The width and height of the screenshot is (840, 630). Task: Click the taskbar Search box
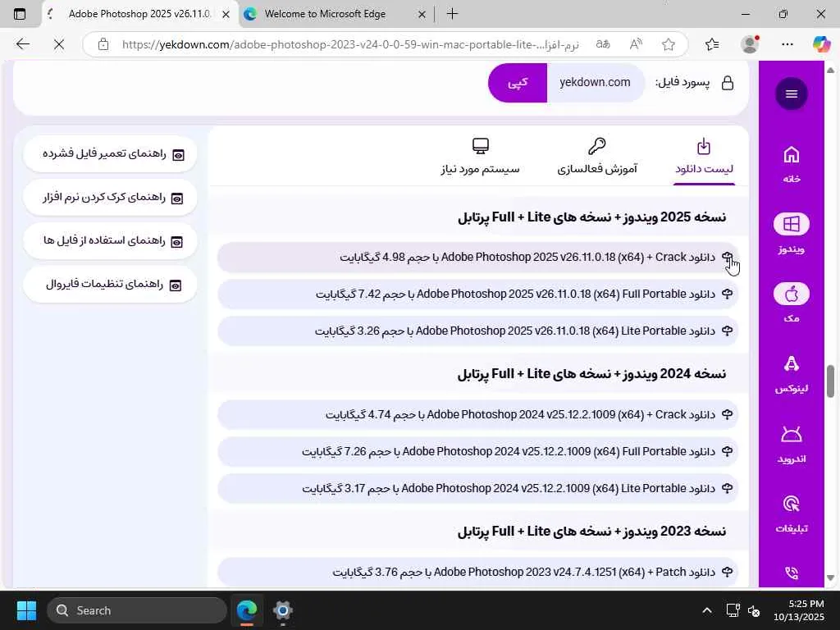(137, 610)
